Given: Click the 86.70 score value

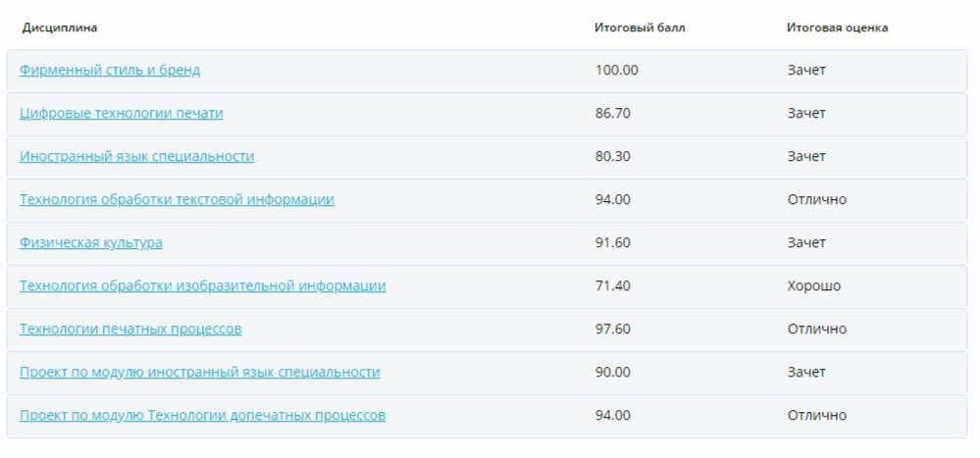Looking at the screenshot, I should (612, 114).
